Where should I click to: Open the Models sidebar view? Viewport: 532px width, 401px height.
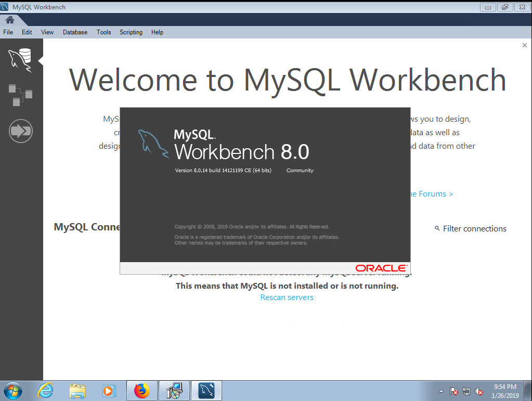(21, 95)
